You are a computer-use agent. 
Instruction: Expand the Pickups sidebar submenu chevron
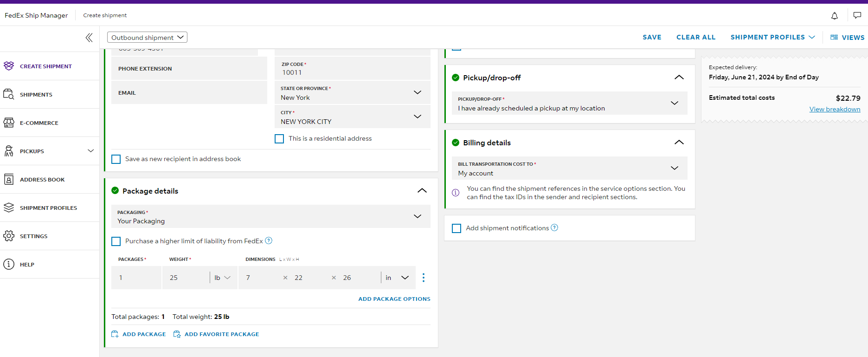coord(91,151)
